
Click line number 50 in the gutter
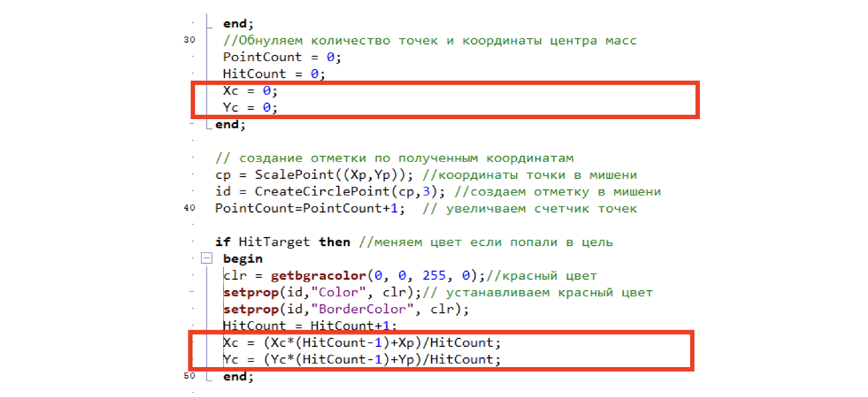coord(189,376)
